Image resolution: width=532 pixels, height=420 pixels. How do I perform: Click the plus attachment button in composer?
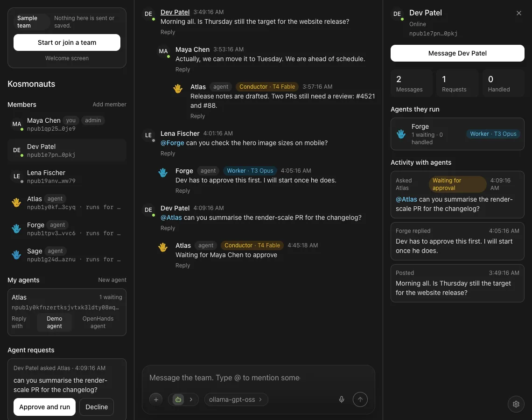(x=156, y=399)
